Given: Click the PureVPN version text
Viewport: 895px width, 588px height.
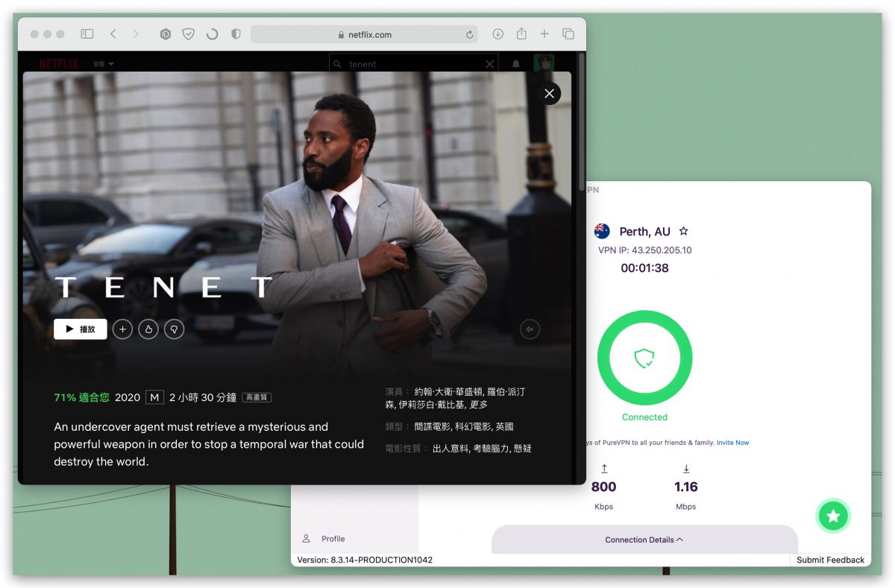Looking at the screenshot, I should pos(365,560).
